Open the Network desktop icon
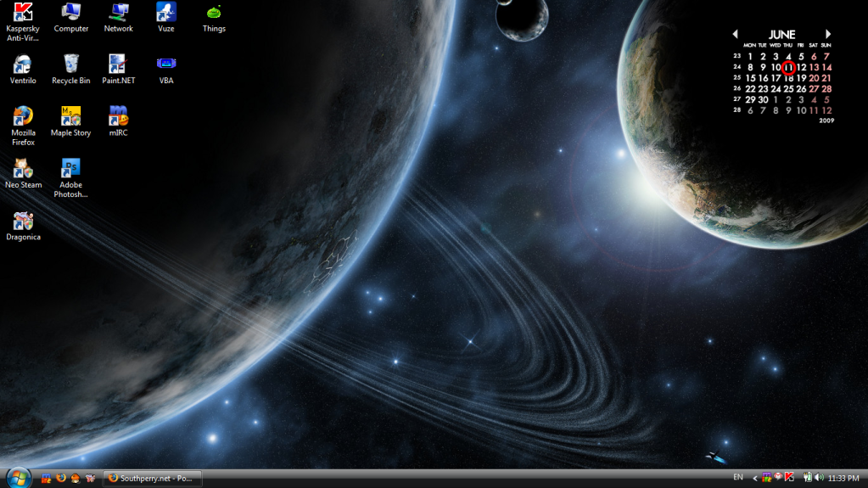The height and width of the screenshot is (488, 868). (x=119, y=17)
